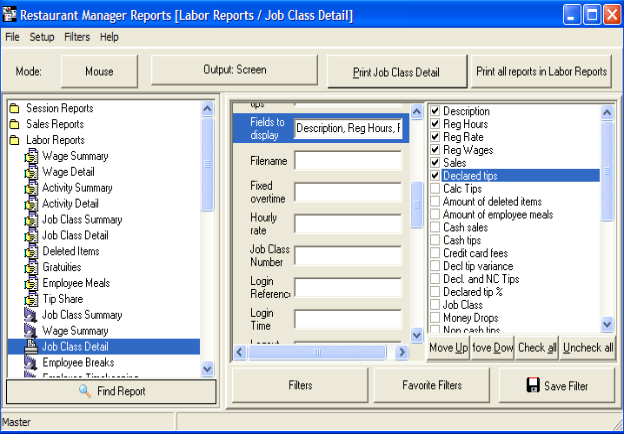Select the highlighted Job Class Detail report

[104, 346]
